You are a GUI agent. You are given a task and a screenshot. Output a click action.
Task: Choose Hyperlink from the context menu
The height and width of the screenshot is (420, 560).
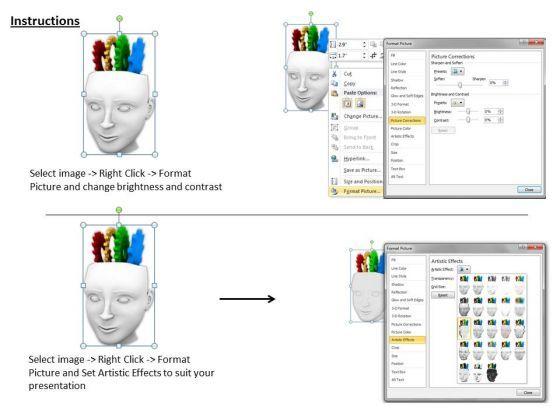pos(356,159)
